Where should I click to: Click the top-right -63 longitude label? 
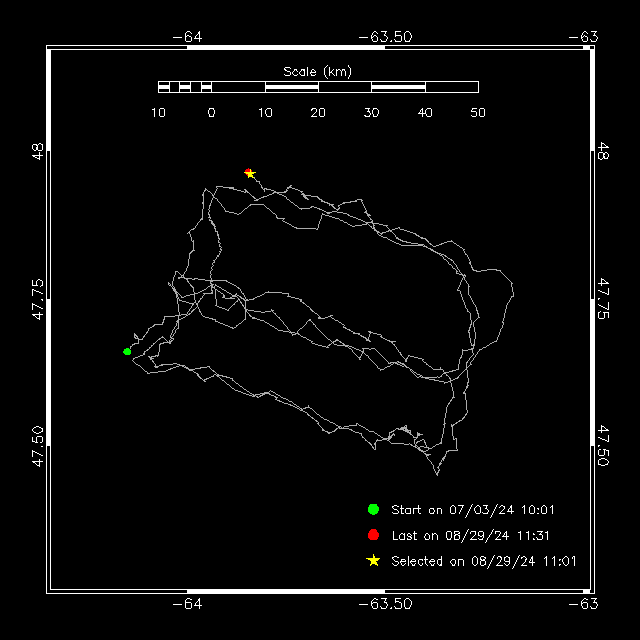(583, 37)
